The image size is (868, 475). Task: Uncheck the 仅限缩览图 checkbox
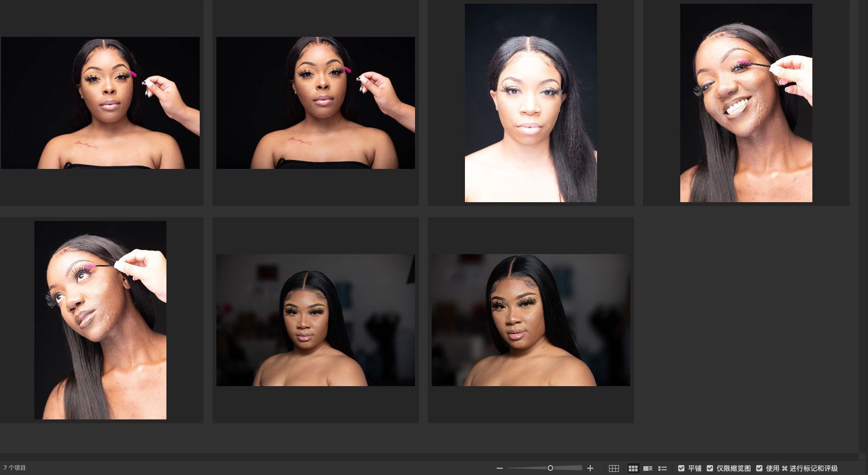pos(710,468)
